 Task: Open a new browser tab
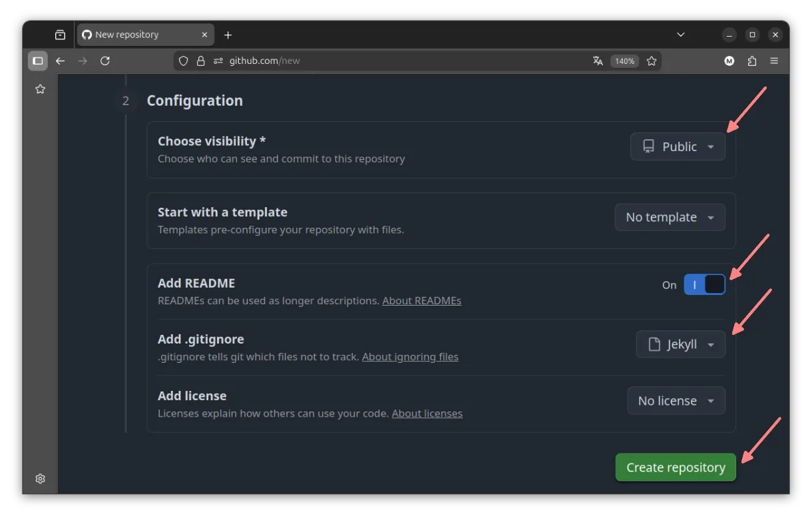click(x=228, y=34)
